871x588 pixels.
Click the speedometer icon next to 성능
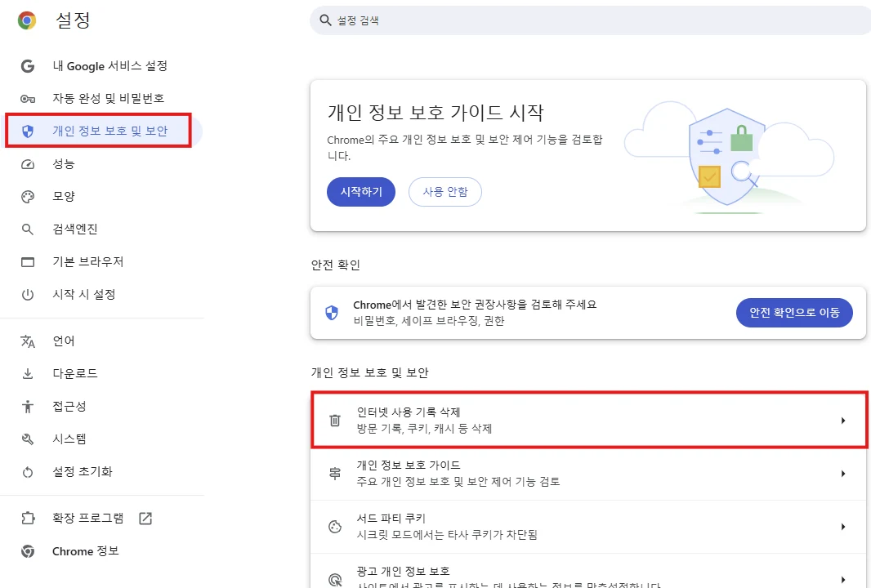tap(27, 164)
